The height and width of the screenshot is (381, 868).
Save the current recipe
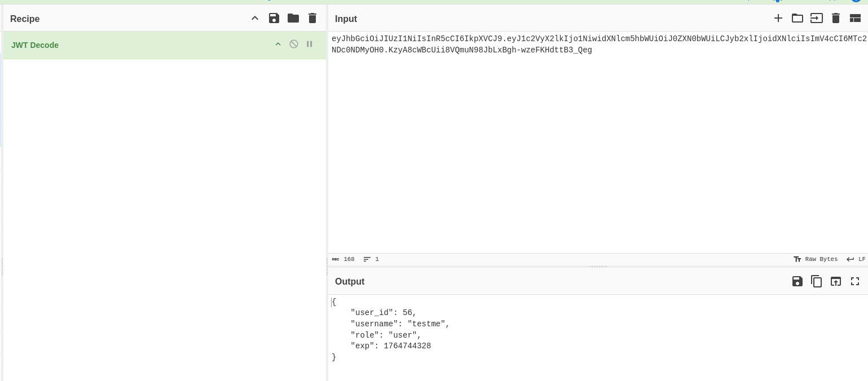(x=274, y=18)
